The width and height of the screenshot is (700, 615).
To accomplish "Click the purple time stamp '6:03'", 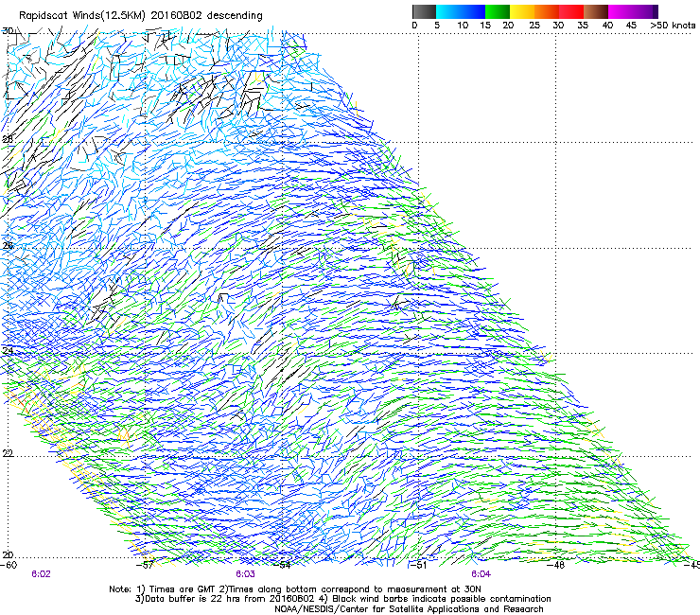I will [x=246, y=574].
